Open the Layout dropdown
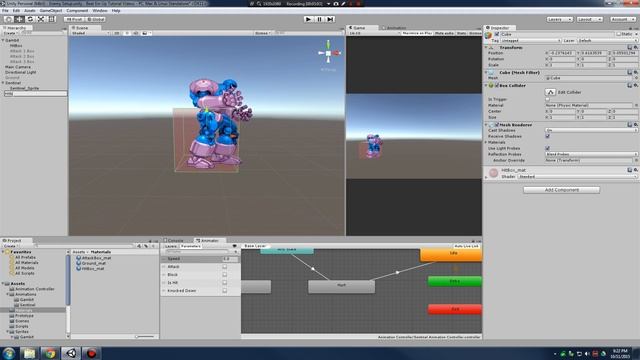The width and height of the screenshot is (640, 360). click(590, 19)
